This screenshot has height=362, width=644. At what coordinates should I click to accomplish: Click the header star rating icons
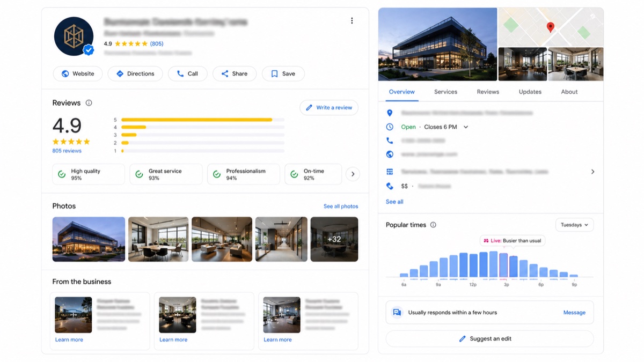[x=131, y=44]
